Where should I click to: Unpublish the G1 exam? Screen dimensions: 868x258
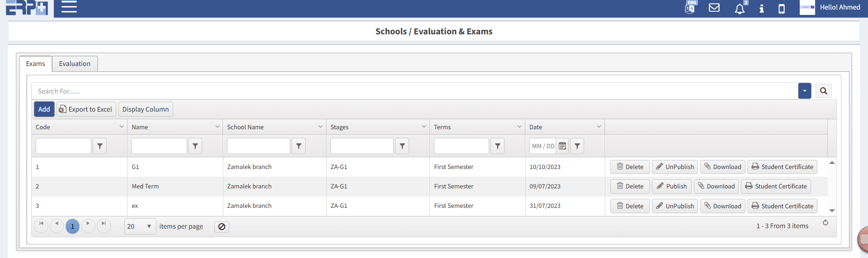[675, 167]
